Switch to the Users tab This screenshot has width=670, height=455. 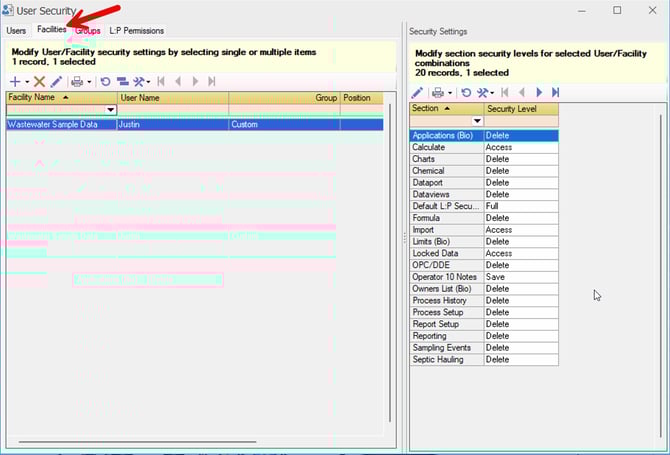16,31
